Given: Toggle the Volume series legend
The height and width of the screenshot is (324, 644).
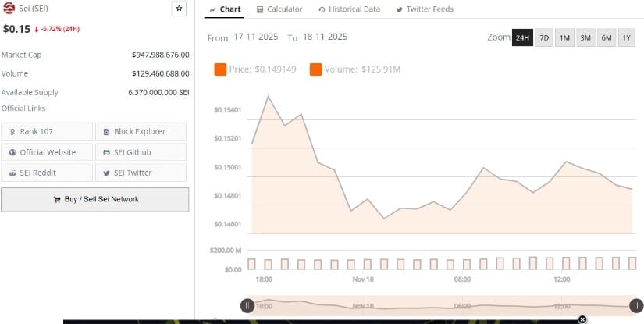Looking at the screenshot, I should tap(315, 69).
